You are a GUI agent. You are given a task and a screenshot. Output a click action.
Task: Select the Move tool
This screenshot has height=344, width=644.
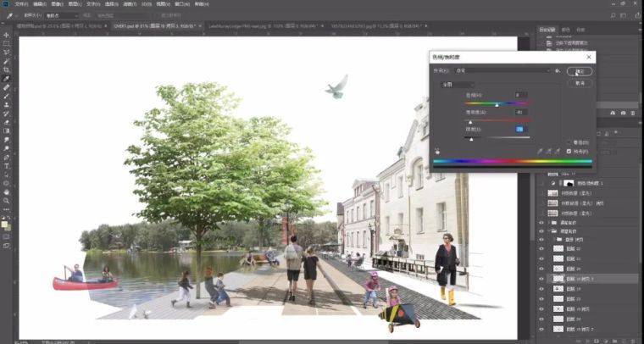click(x=6, y=35)
